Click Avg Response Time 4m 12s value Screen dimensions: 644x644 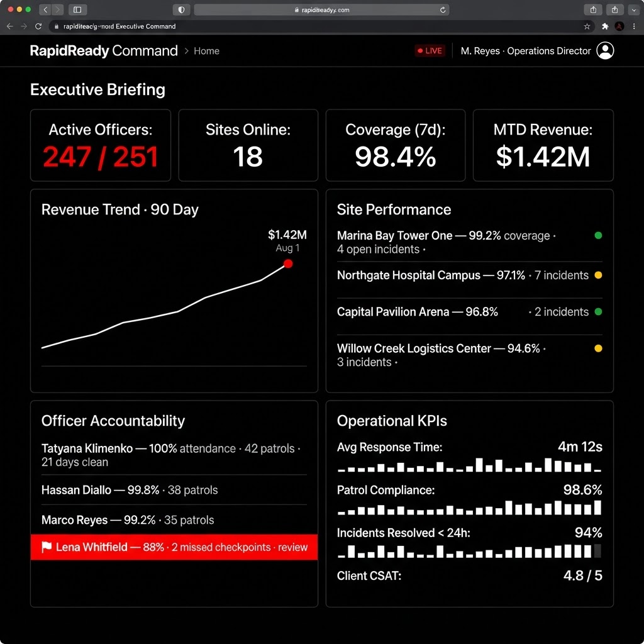coord(580,447)
